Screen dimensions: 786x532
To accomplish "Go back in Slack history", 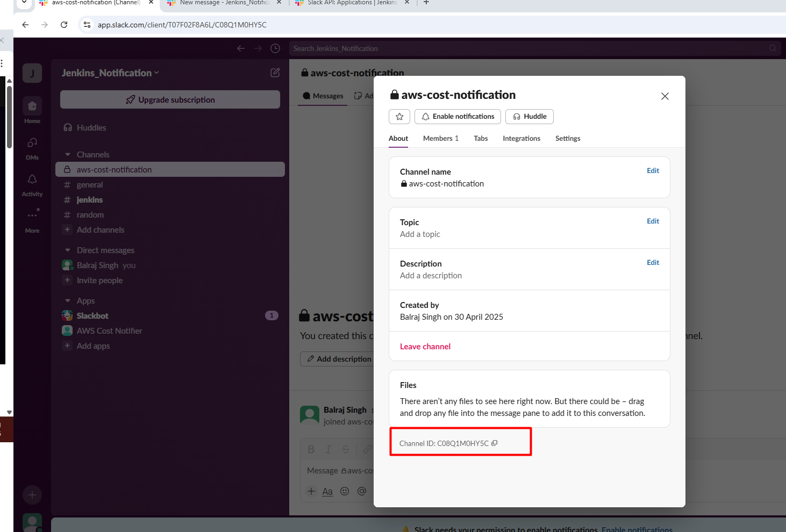I will pos(241,48).
